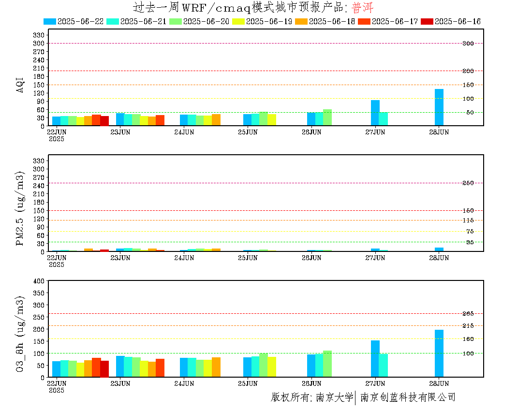Screen dimensions: 532x411
Task: Click the 27JUN cyan bar in O3_8h chart
Action: click(x=384, y=366)
